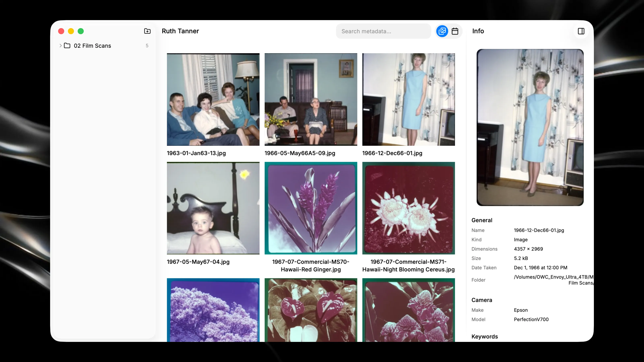This screenshot has height=362, width=644.
Task: Click the Dimensions value 4357 × 2969
Action: [x=528, y=249]
